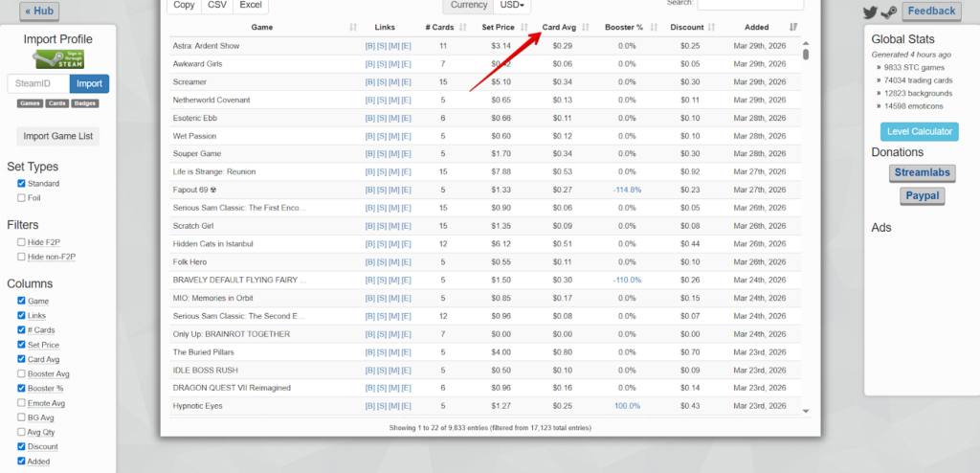Click the Copy export button

[x=184, y=5]
